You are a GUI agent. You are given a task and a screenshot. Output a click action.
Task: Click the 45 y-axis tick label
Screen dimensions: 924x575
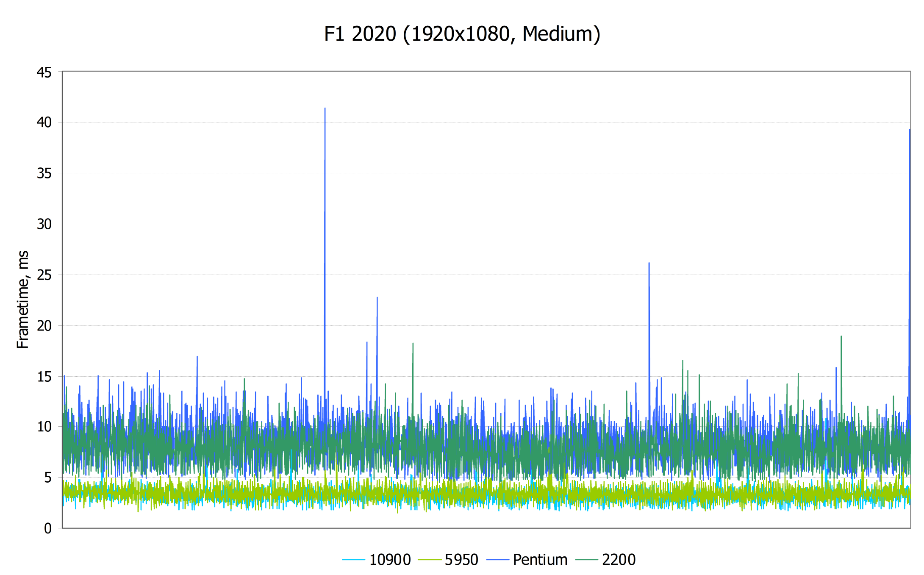[x=44, y=72]
